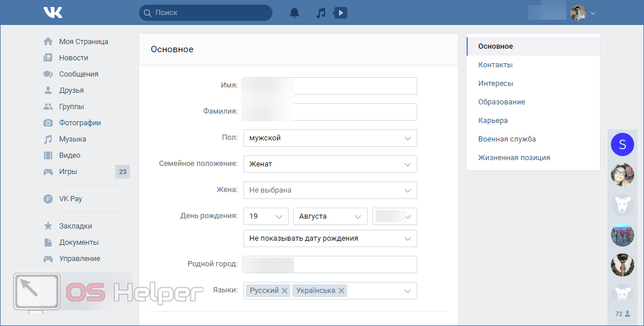The width and height of the screenshot is (644, 326).
Task: Switch to the Образование section
Action: point(501,102)
